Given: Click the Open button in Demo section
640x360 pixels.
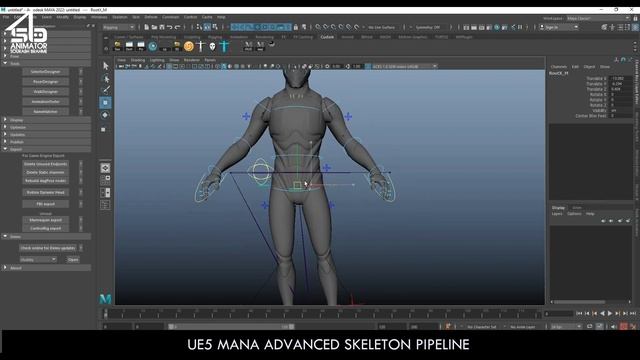Looking at the screenshot, I should [x=73, y=260].
